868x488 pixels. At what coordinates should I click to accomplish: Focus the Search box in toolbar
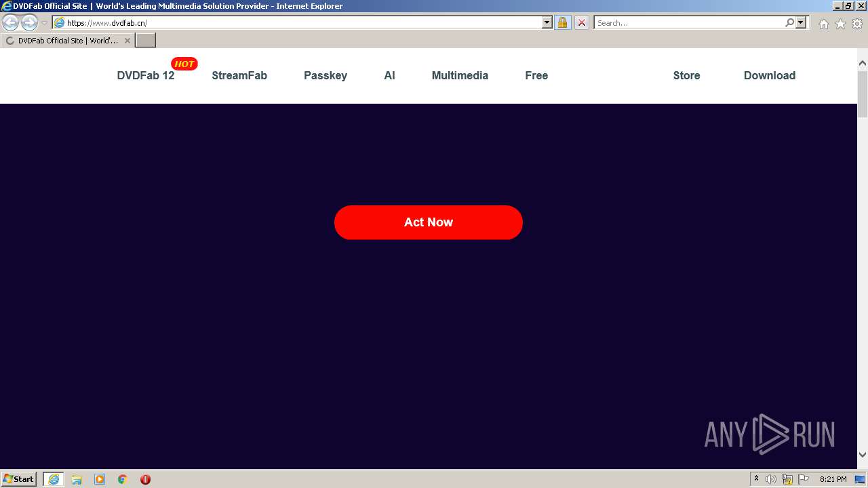689,22
